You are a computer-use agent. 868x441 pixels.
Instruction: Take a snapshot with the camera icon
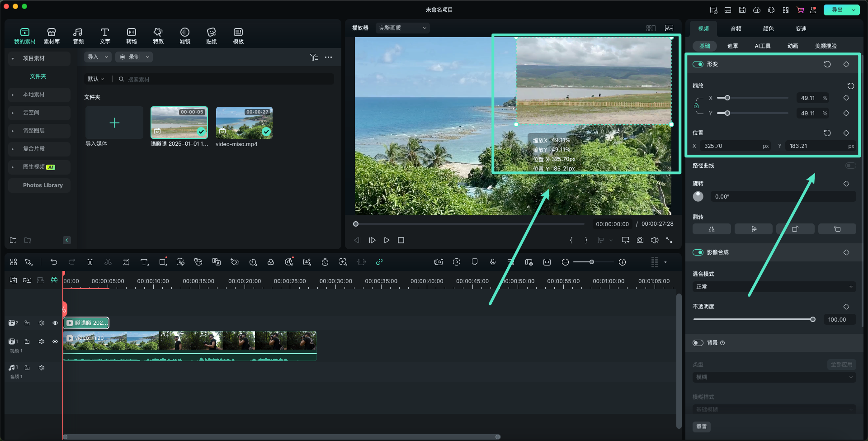pos(640,240)
